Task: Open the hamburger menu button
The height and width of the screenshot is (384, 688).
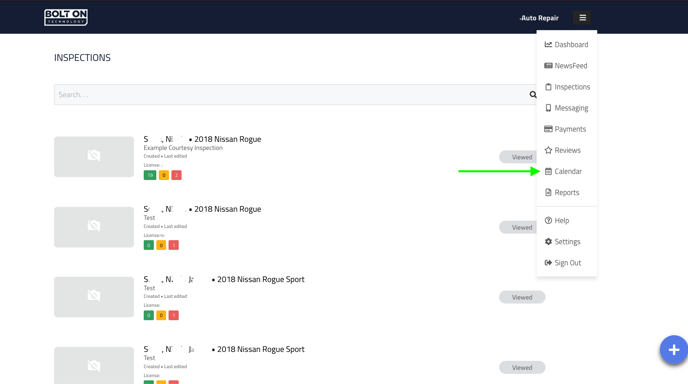Action: click(x=582, y=18)
